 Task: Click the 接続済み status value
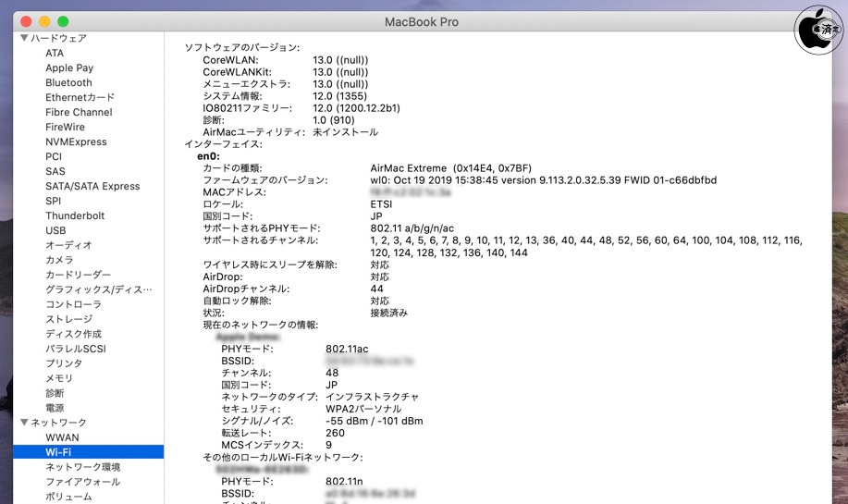pyautogui.click(x=388, y=313)
